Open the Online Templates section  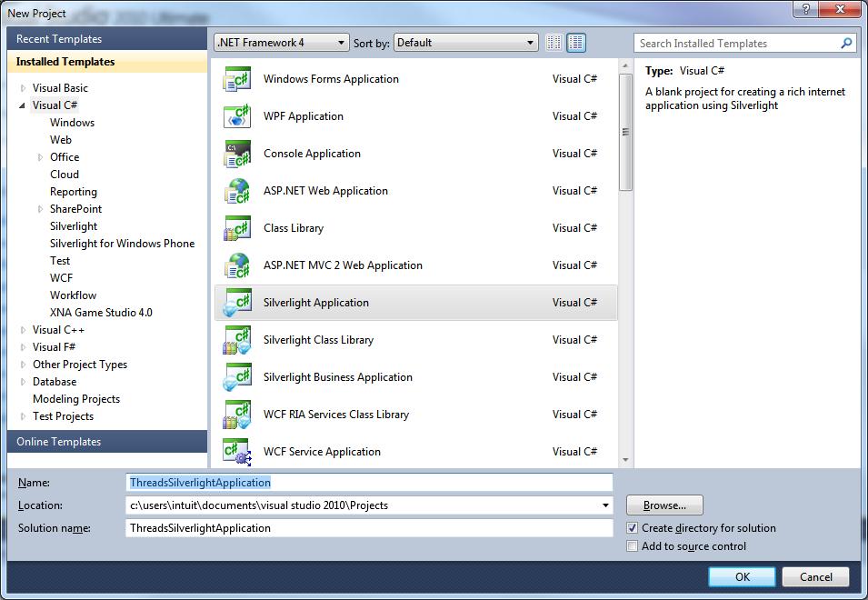pyautogui.click(x=107, y=442)
